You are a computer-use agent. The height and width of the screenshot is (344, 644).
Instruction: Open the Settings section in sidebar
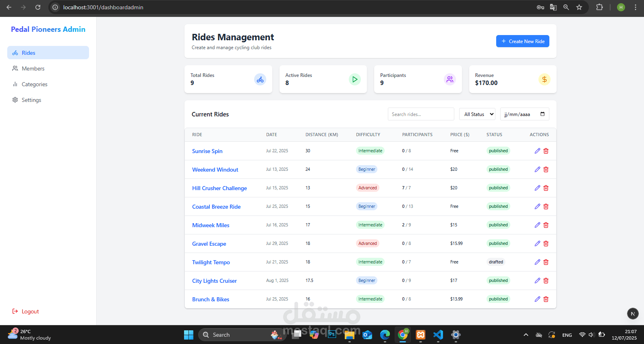[x=48, y=100]
